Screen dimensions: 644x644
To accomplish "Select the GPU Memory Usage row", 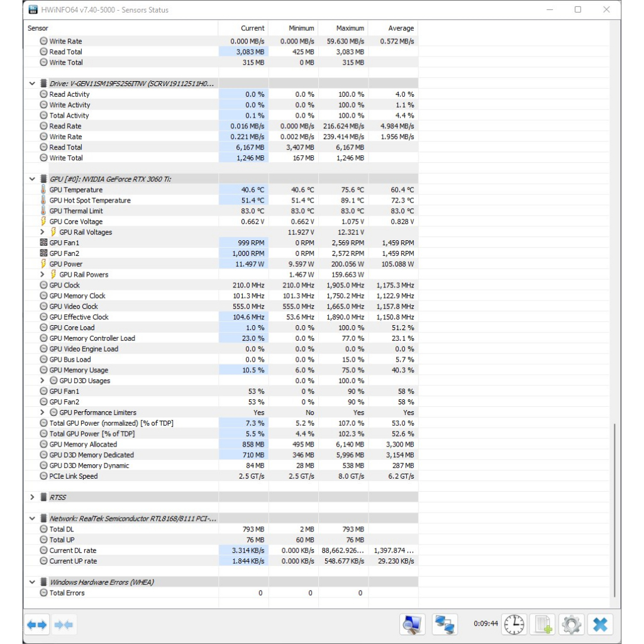I will click(x=221, y=370).
